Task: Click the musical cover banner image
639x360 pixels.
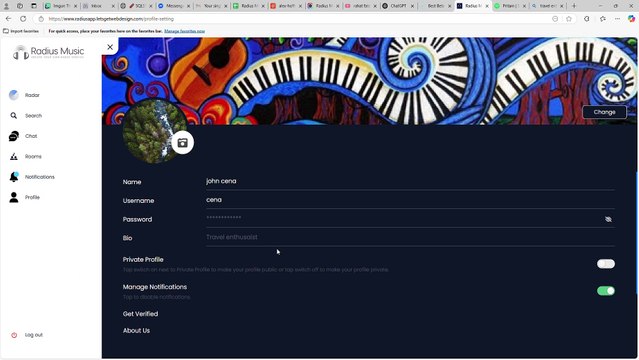Action: coord(369,81)
